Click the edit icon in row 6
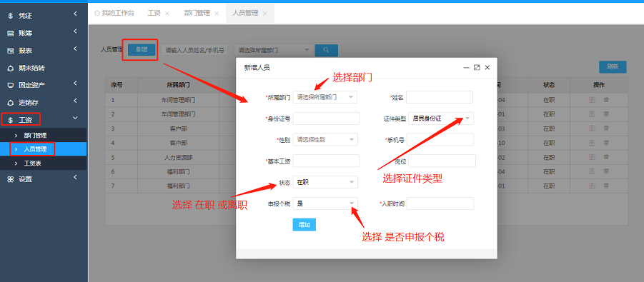Screen dimensions: 644x282 592,171
